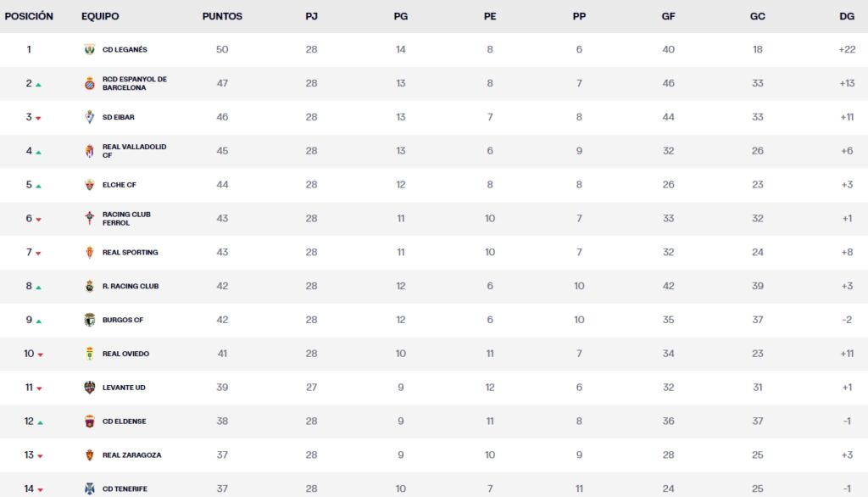The height and width of the screenshot is (497, 868).
Task: Click the red down arrow at position 3
Action: tap(39, 118)
